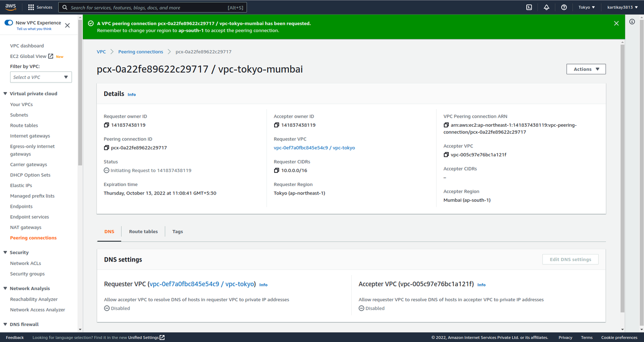The image size is (644, 342).
Task: Click the search magnifier icon
Action: [x=65, y=8]
